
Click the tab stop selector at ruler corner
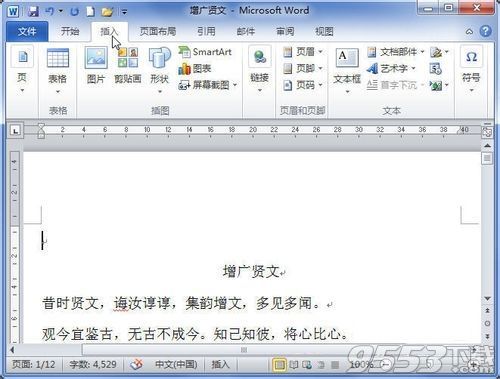tap(15, 130)
